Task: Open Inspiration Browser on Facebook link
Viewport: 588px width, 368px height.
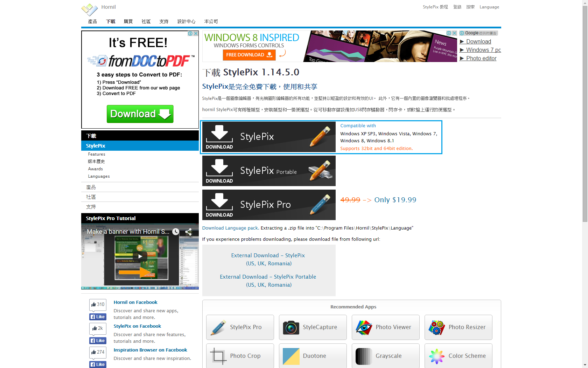Action: click(x=150, y=350)
